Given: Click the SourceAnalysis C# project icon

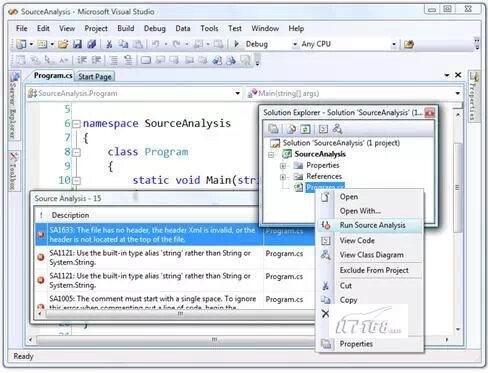Looking at the screenshot, I should pos(287,154).
